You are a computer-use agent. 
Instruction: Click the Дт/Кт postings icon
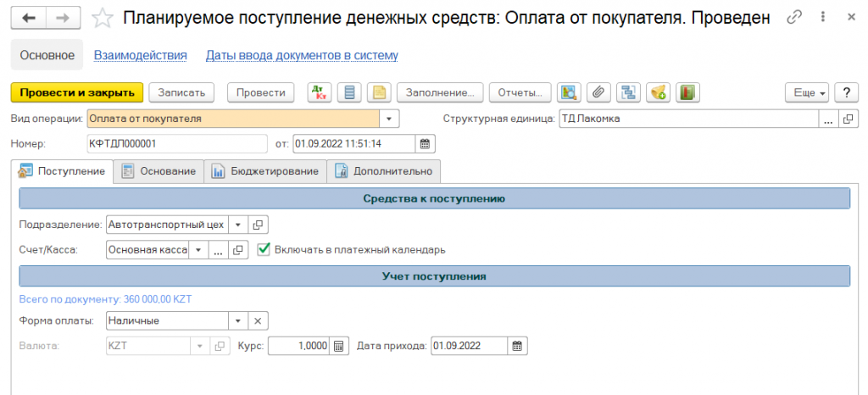tap(320, 92)
